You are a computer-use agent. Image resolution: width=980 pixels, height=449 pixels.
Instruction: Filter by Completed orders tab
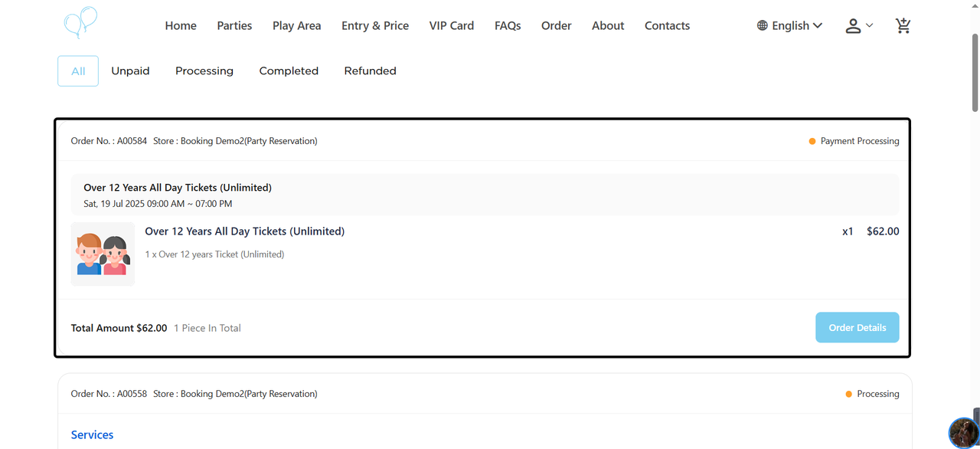289,71
